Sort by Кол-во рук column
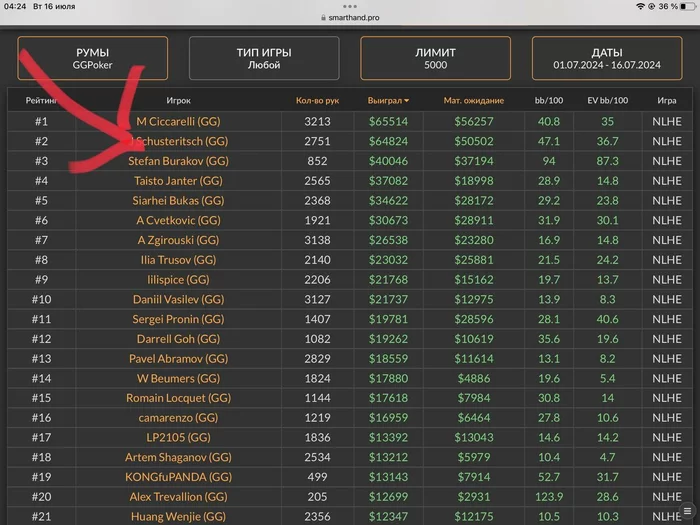This screenshot has height=525, width=700. point(317,100)
